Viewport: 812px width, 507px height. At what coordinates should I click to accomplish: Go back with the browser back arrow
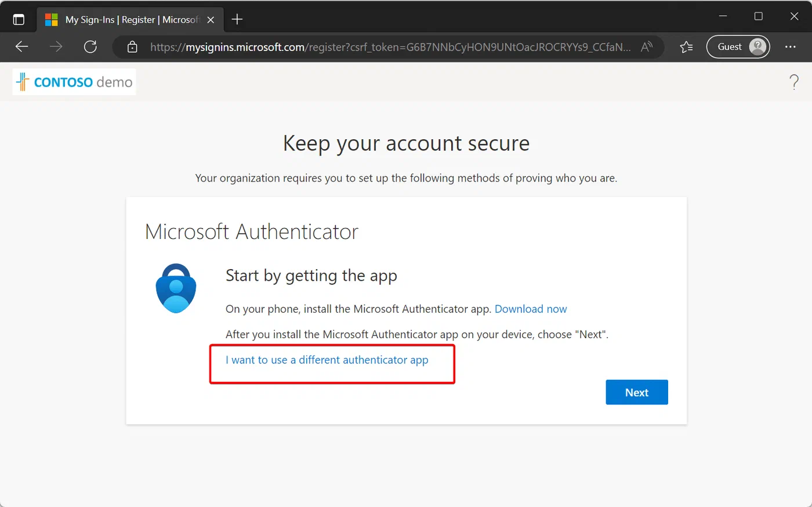(22, 47)
